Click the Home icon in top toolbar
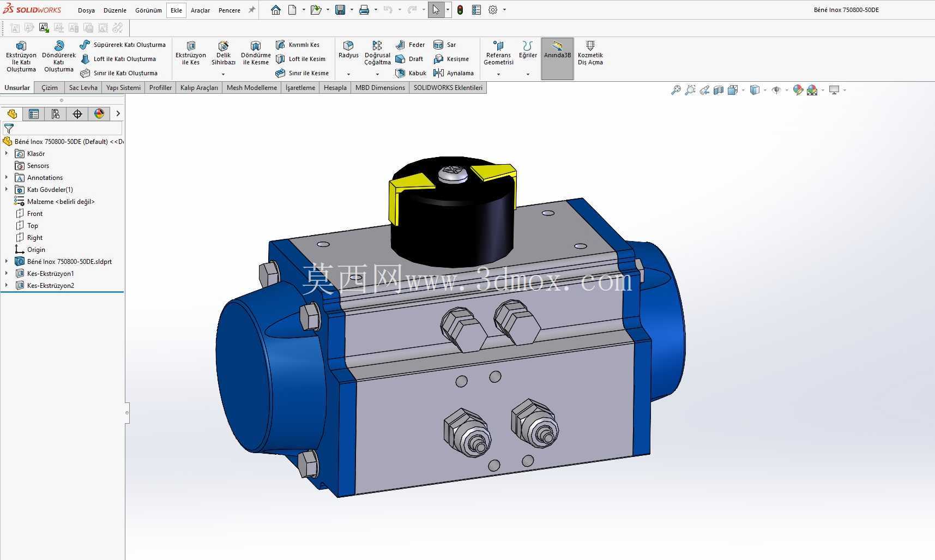This screenshot has width=935, height=560. click(x=276, y=10)
